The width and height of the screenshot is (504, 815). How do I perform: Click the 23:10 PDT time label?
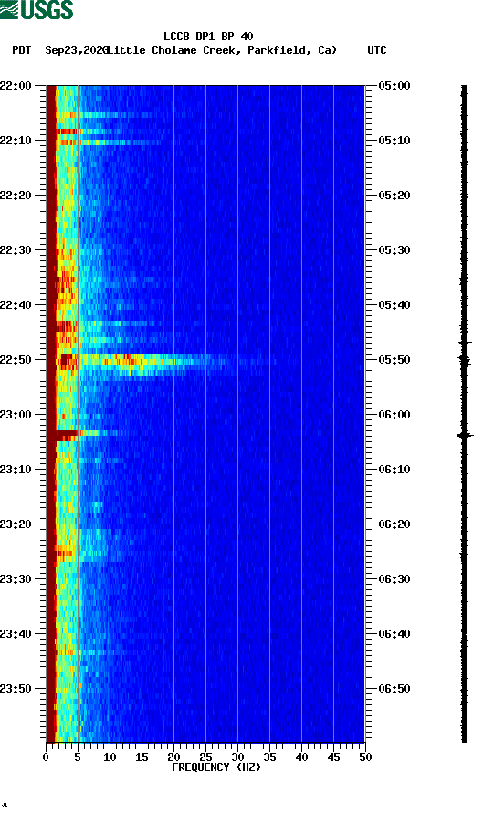(x=16, y=470)
